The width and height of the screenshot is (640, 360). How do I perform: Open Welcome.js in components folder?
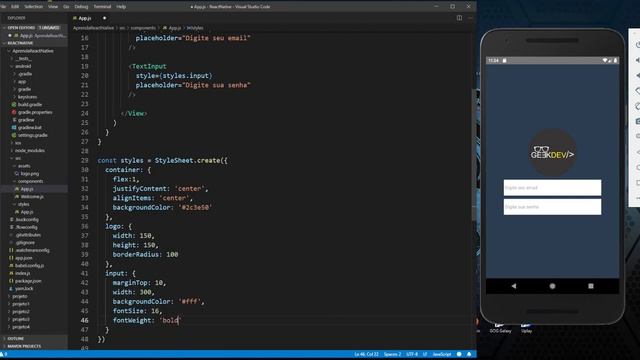pyautogui.click(x=31, y=196)
